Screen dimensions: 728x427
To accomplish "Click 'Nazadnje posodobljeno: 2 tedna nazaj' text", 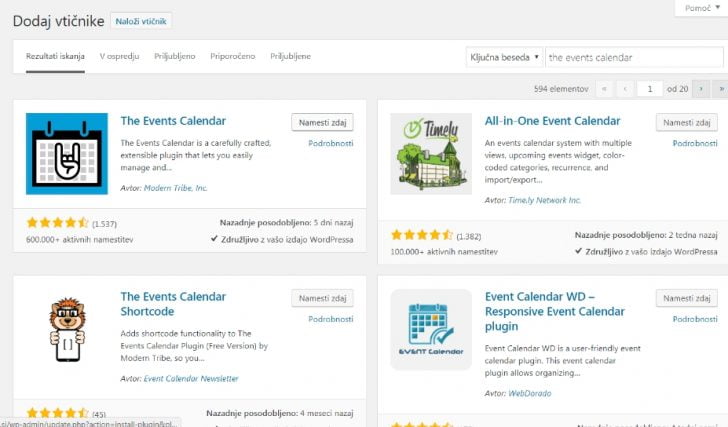I will point(646,235).
